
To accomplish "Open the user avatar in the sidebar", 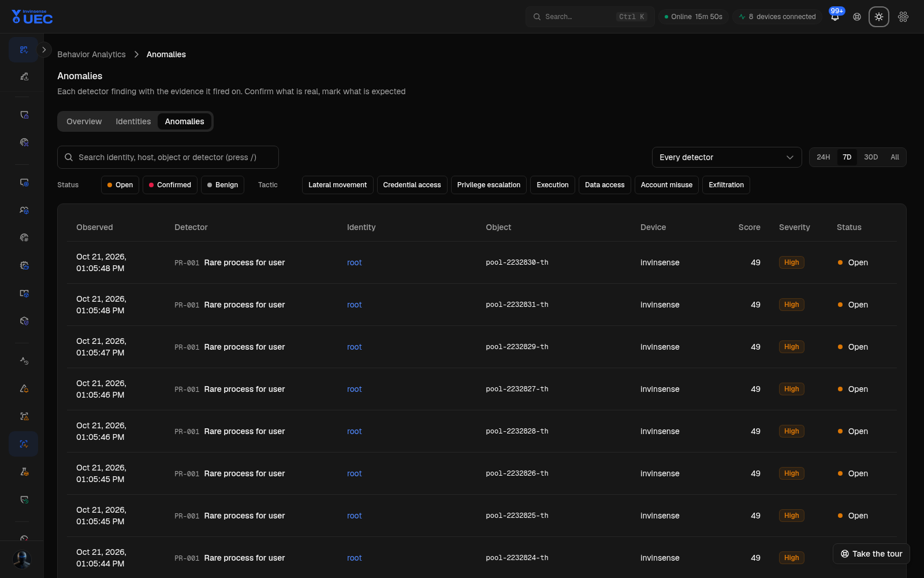I will pos(22,560).
